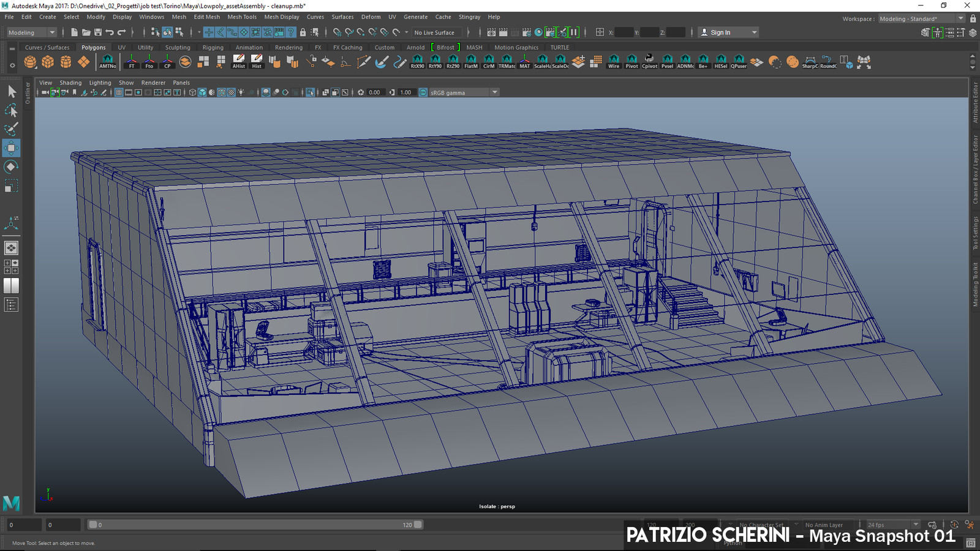Screen dimensions: 980x551
Task: Click the time range slider bar
Action: pos(255,525)
